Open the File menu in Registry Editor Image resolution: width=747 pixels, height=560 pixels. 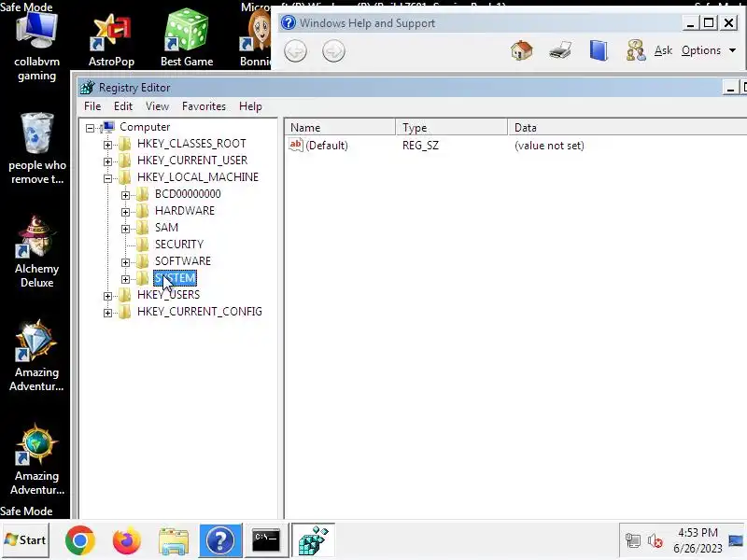click(x=92, y=106)
